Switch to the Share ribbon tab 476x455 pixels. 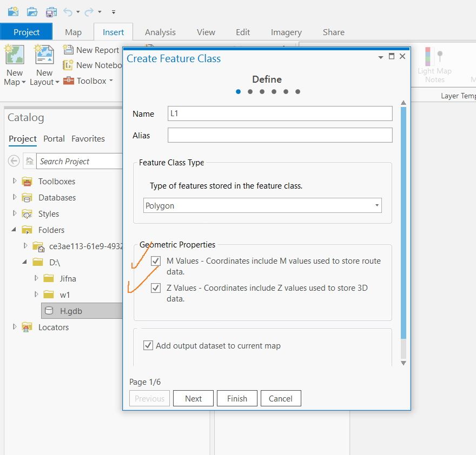point(334,32)
